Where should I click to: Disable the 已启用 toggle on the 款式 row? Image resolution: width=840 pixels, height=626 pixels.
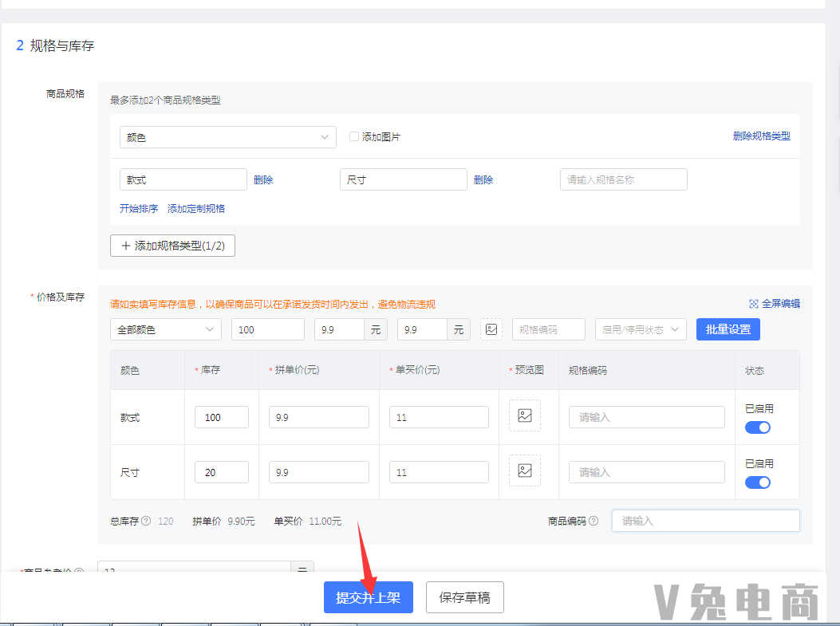(757, 427)
